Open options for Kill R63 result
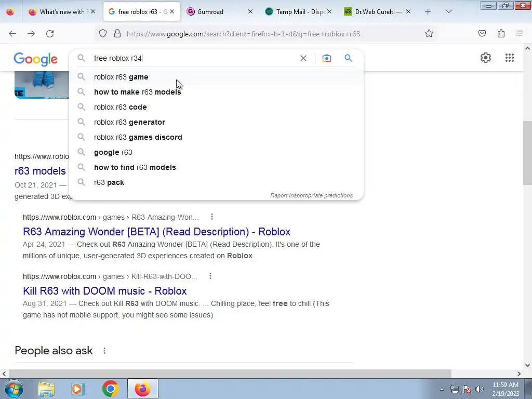This screenshot has width=532, height=399. 210,276
